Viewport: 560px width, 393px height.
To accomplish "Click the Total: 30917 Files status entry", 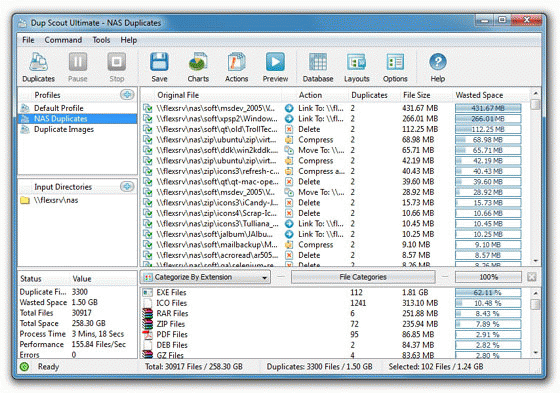I will pos(194,367).
